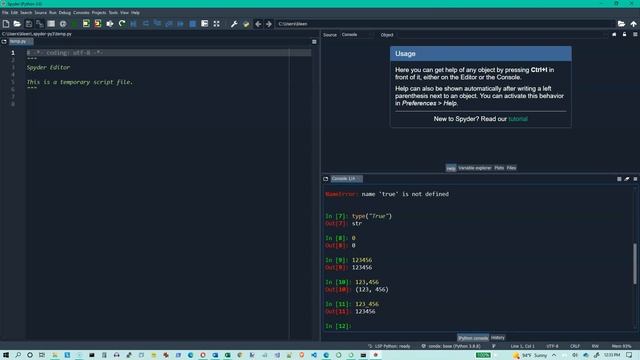The height and width of the screenshot is (360, 640).
Task: Open the Tools menu
Action: 113,13
